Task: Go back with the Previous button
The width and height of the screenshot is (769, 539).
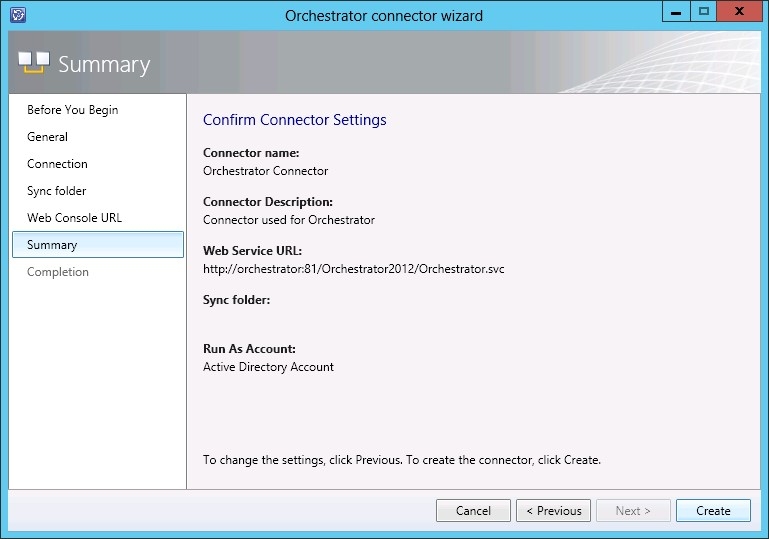Action: (x=553, y=511)
